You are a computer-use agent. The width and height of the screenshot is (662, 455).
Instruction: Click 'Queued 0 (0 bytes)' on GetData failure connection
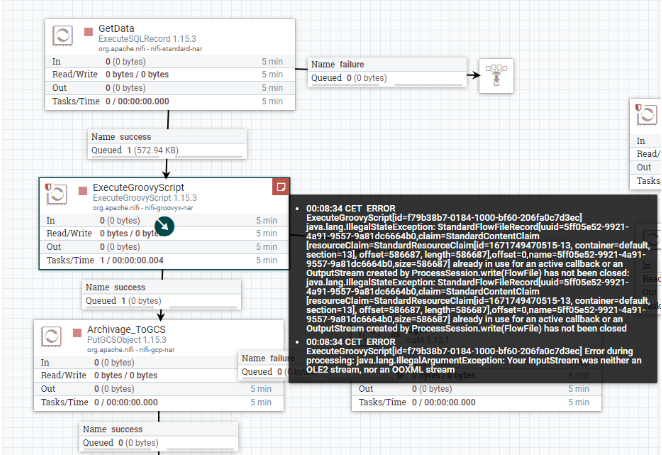(x=349, y=78)
